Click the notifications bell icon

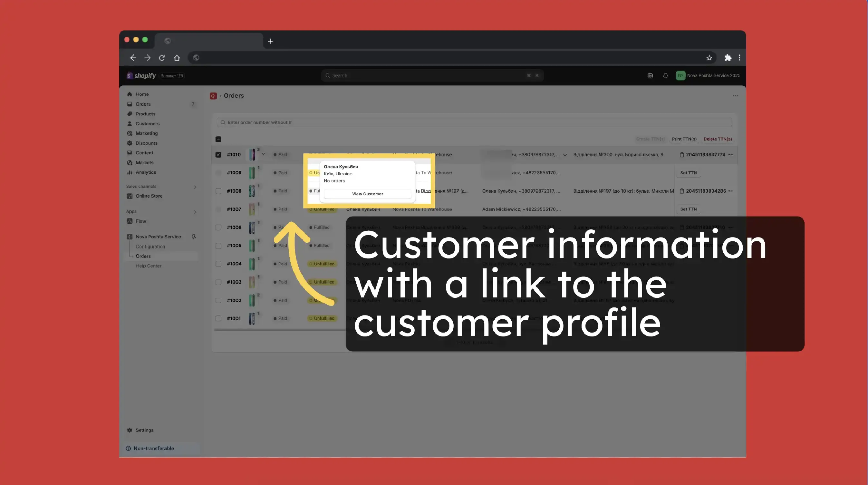coord(665,75)
